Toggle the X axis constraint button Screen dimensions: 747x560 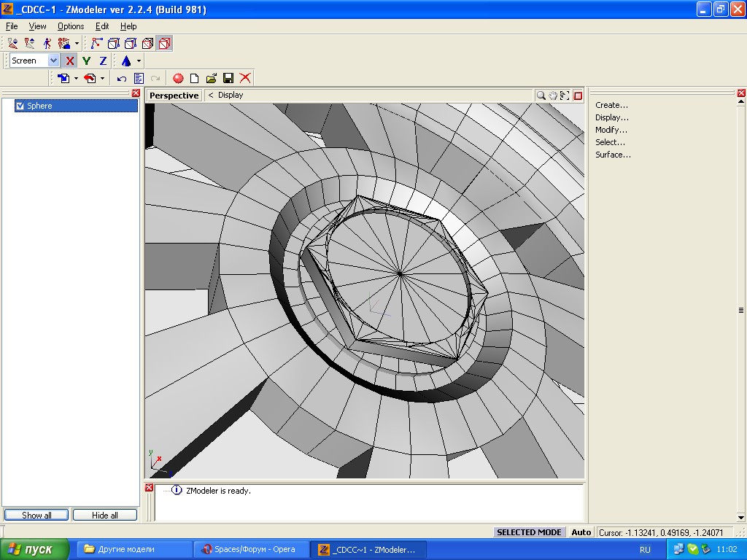coord(70,61)
